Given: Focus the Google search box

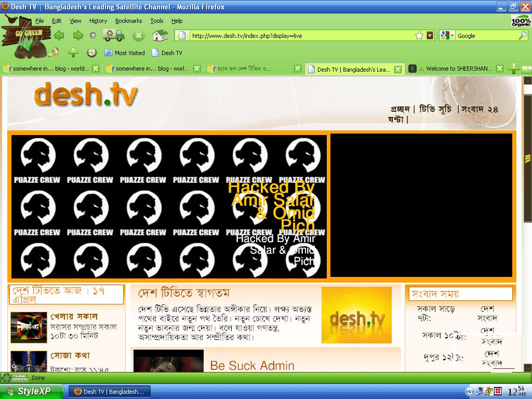Looking at the screenshot, I should (x=487, y=36).
